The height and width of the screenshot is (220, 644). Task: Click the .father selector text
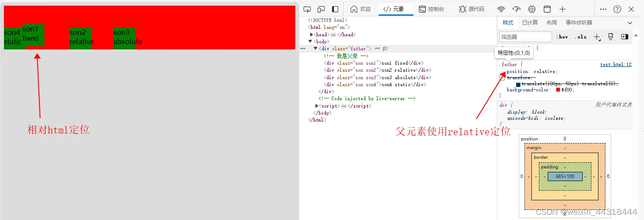tap(508, 65)
